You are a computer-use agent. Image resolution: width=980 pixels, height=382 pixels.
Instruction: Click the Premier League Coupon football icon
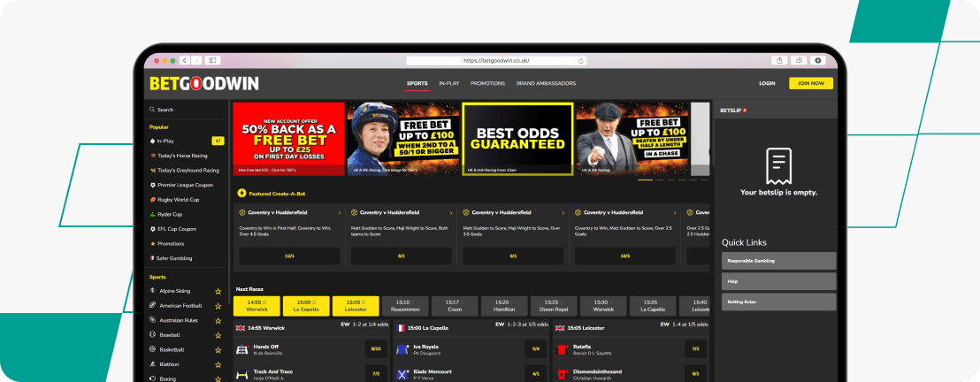152,185
